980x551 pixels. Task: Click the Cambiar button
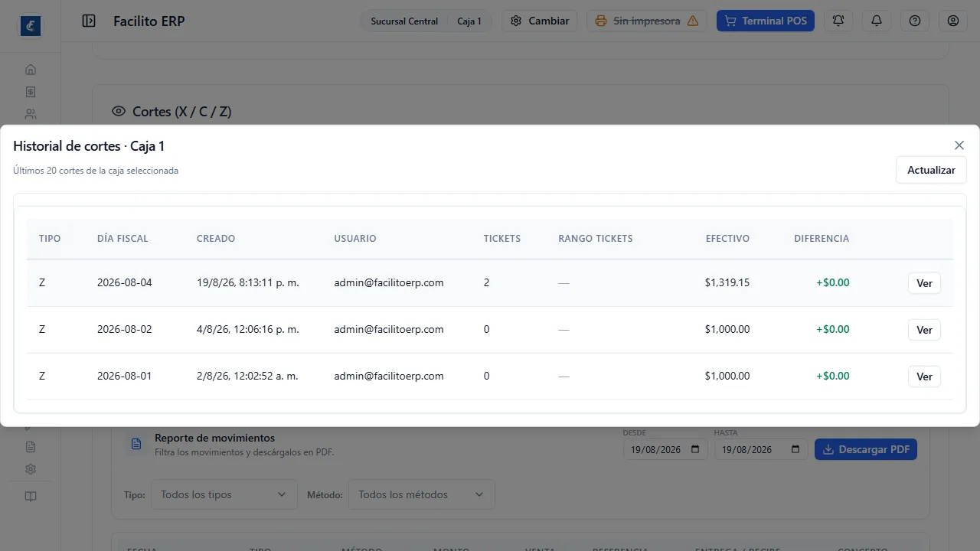[x=540, y=21]
